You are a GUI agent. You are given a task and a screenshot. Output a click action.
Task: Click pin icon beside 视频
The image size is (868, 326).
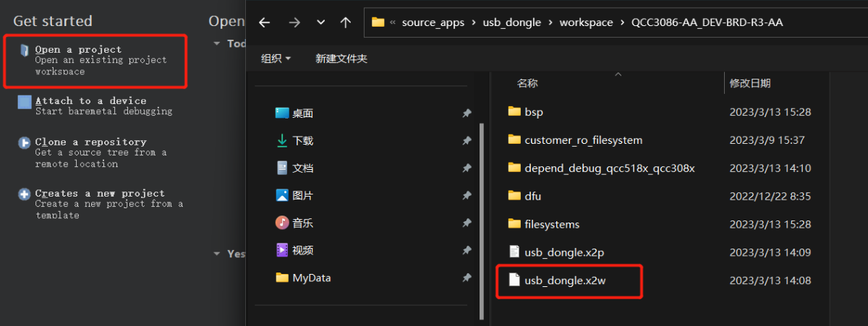click(x=467, y=250)
